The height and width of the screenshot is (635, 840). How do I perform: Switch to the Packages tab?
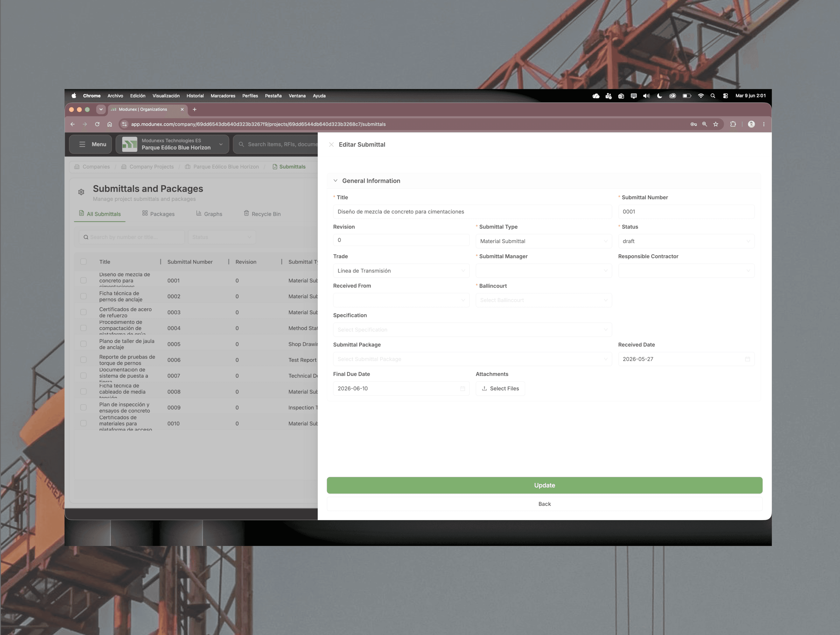coord(158,214)
